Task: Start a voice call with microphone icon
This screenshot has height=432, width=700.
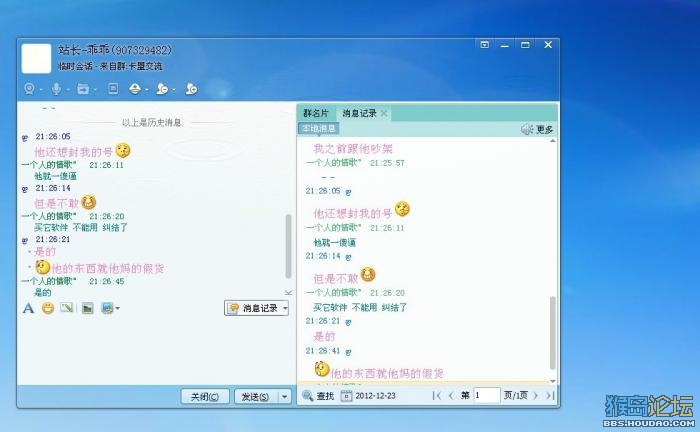Action: (56, 89)
